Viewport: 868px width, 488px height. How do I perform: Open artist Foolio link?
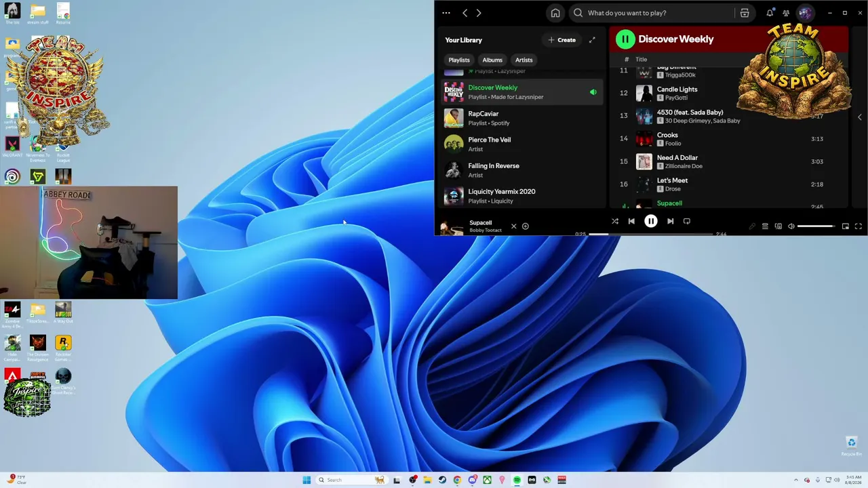coord(673,144)
